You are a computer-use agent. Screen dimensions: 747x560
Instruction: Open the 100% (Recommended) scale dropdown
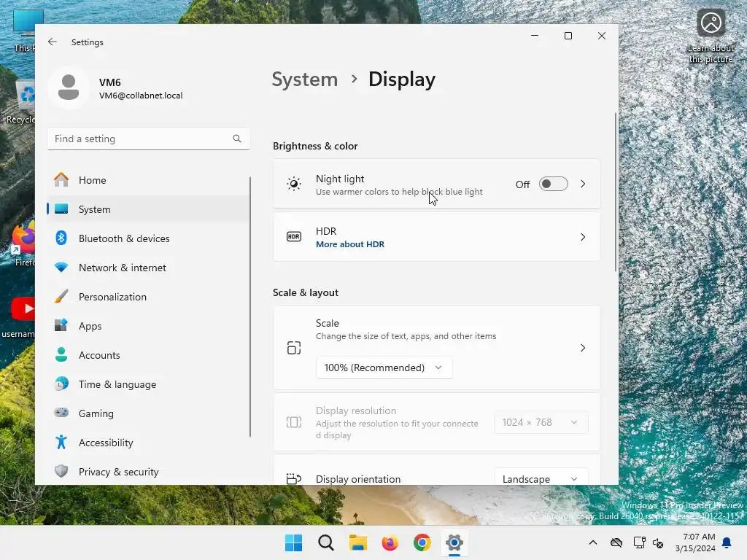point(384,367)
